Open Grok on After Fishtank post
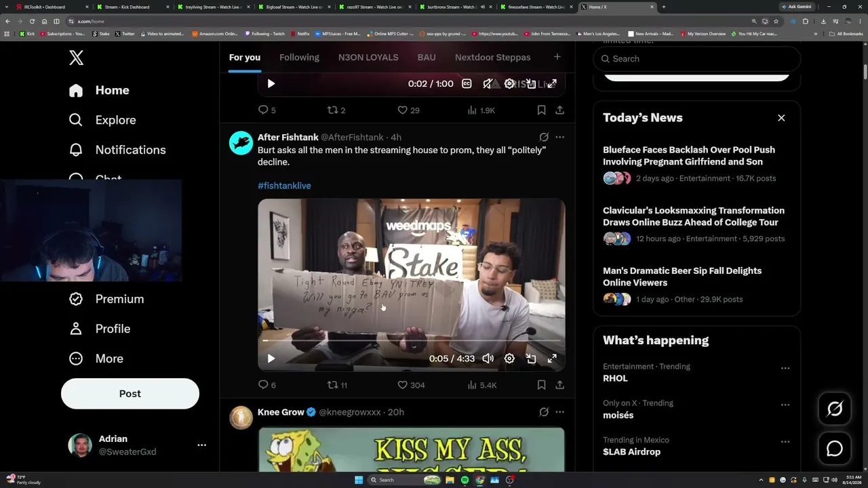 tap(544, 137)
